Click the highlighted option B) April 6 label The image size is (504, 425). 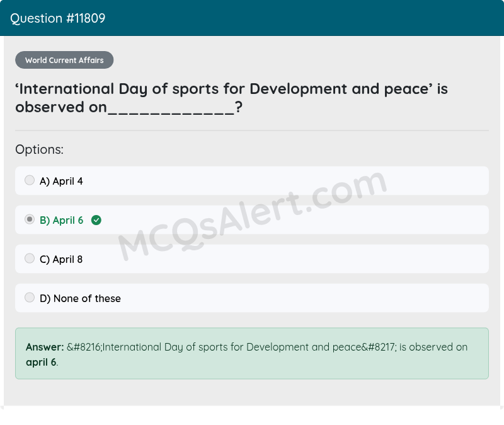(x=61, y=220)
